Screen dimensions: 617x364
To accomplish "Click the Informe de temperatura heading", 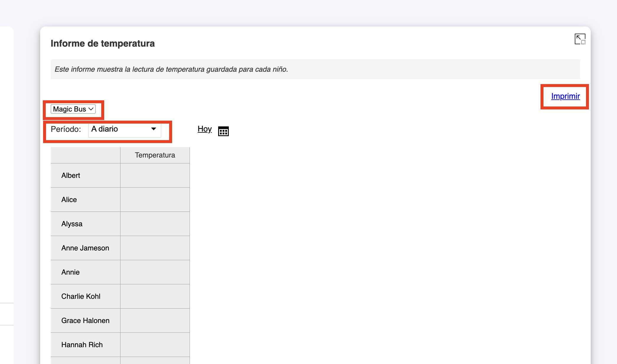I will [x=102, y=43].
